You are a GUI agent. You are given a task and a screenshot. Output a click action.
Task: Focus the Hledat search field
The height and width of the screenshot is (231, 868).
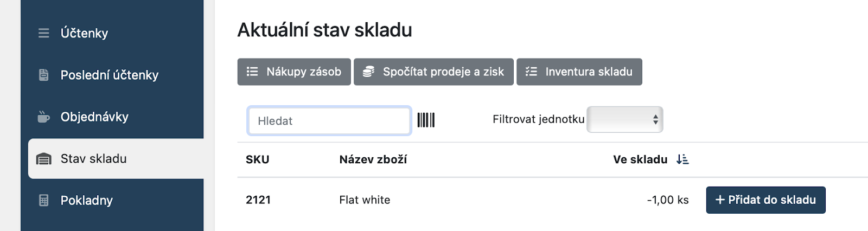[329, 120]
